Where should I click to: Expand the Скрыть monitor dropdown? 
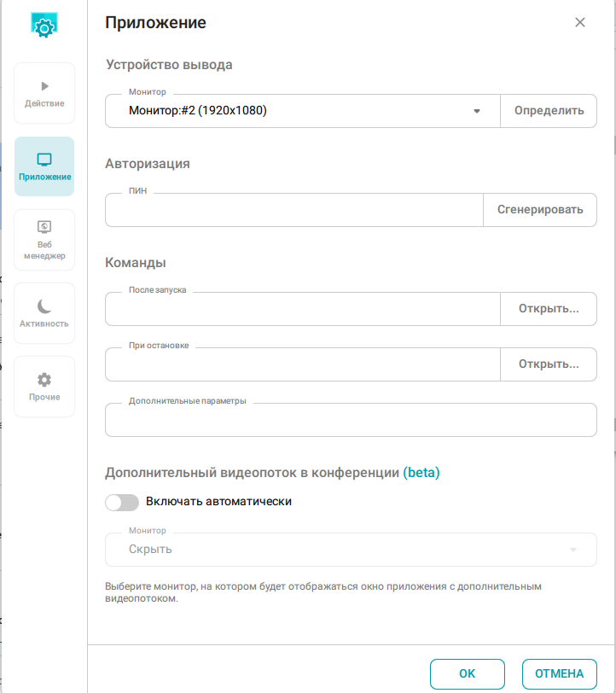(x=351, y=550)
